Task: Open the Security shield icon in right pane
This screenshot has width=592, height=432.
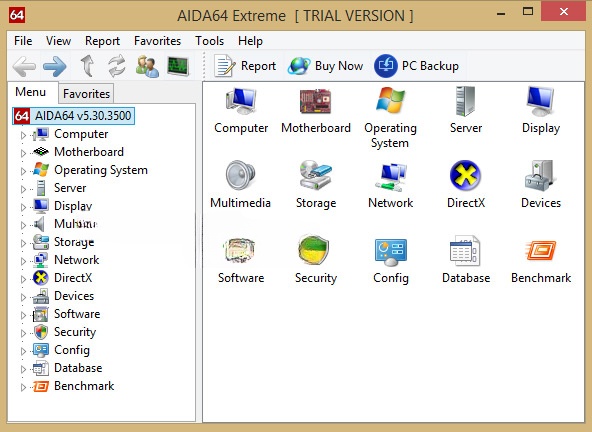Action: (313, 249)
